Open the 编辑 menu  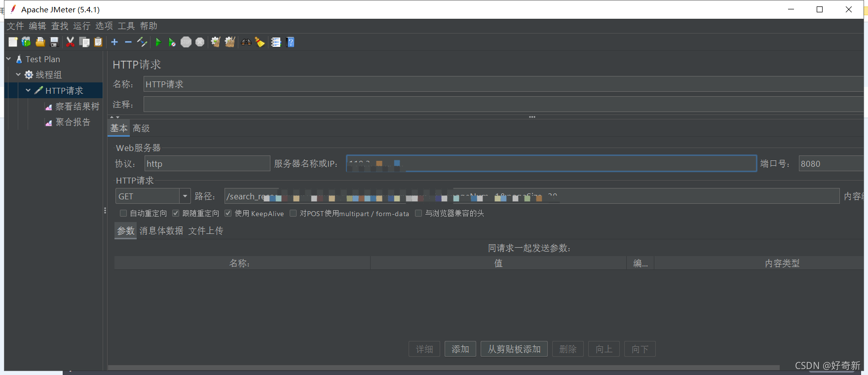pos(38,26)
